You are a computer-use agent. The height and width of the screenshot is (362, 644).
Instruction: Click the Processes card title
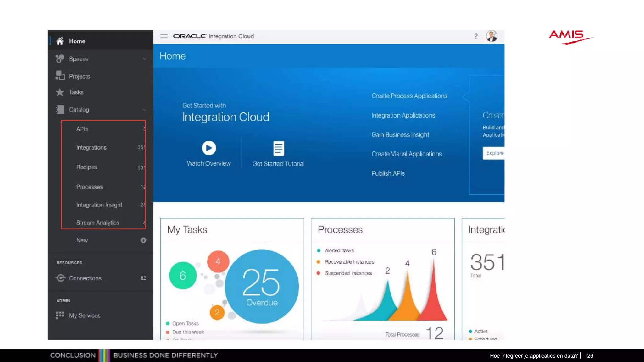coord(340,230)
